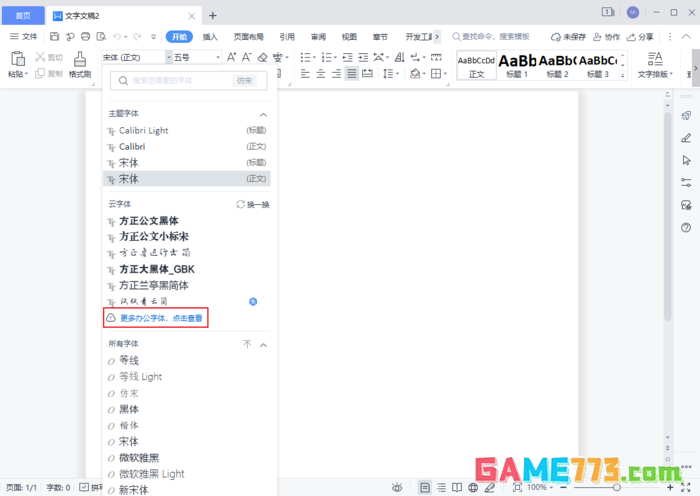
Task: Open print preview icon
Action: click(101, 37)
